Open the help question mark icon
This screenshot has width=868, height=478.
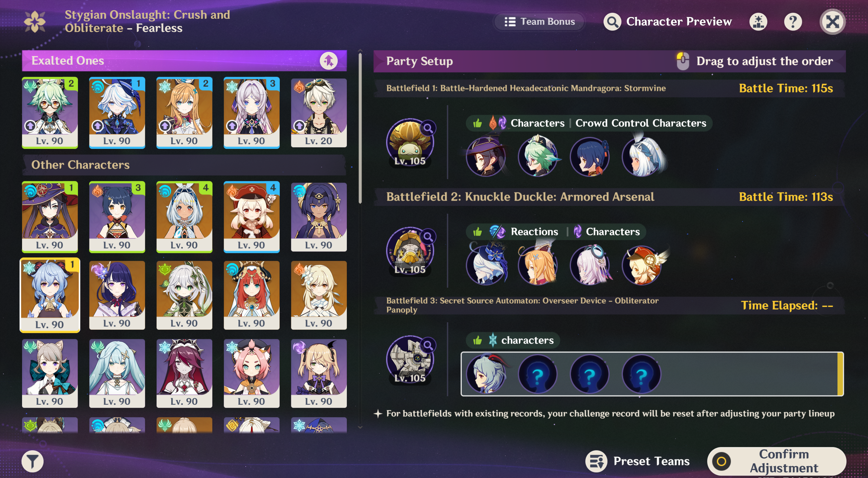(x=793, y=22)
